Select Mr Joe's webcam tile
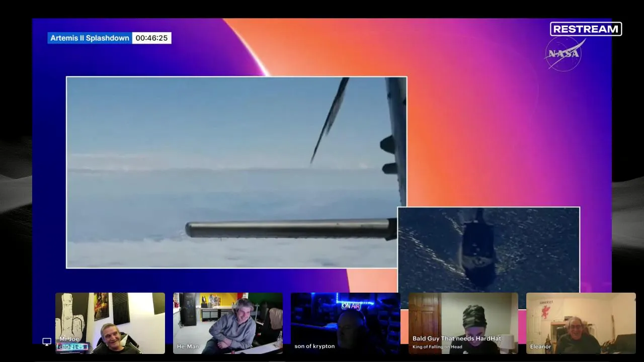This screenshot has height=362, width=644. pyautogui.click(x=110, y=323)
